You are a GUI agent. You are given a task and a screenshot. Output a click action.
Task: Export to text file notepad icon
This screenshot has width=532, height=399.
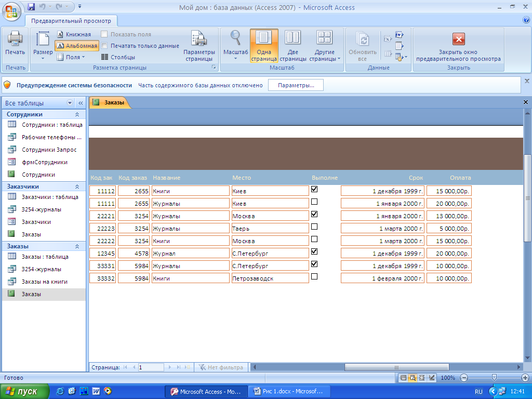coord(399,46)
